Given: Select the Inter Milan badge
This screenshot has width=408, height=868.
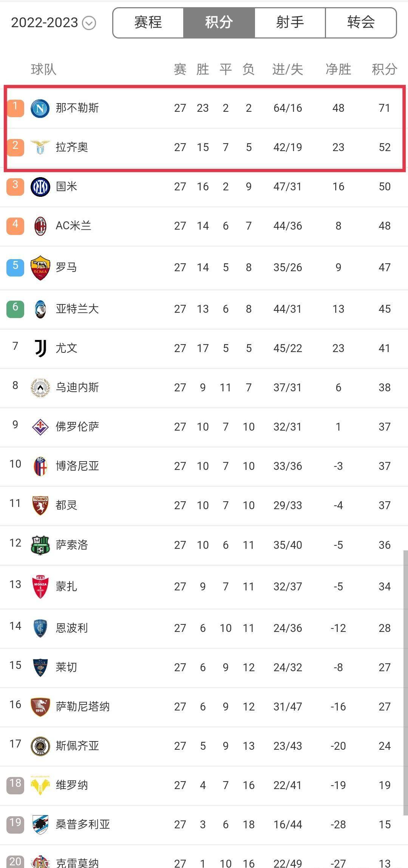Looking at the screenshot, I should pos(40,187).
